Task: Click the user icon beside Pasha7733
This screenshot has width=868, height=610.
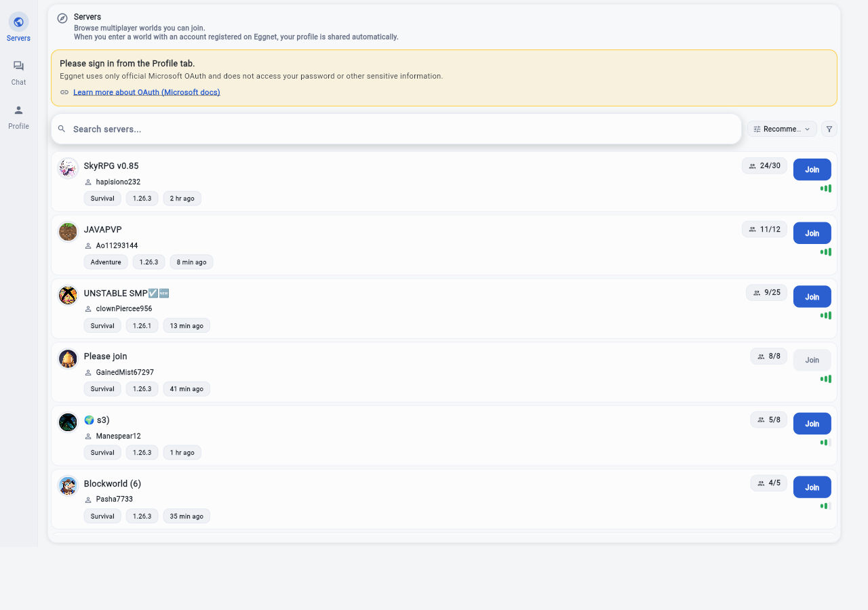Action: [88, 500]
